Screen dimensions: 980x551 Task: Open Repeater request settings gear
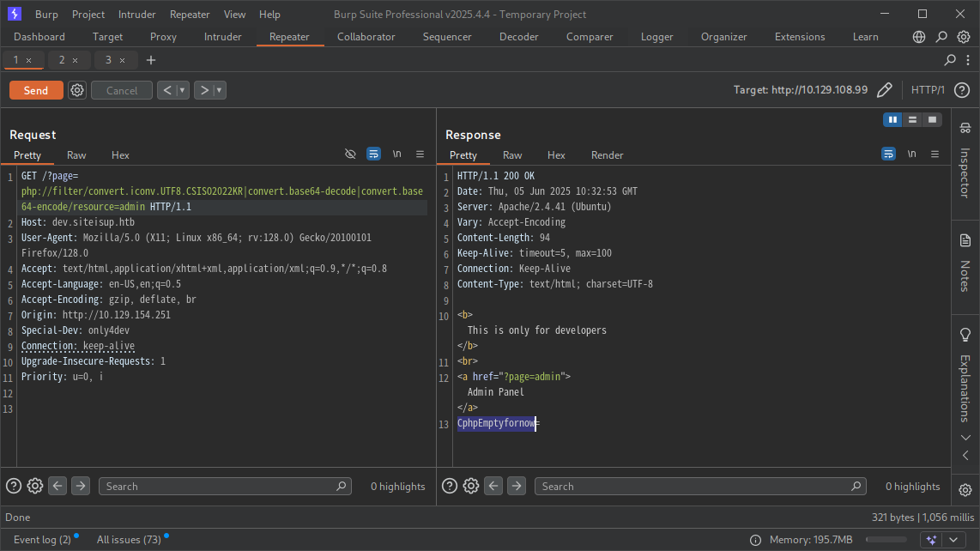pyautogui.click(x=77, y=90)
